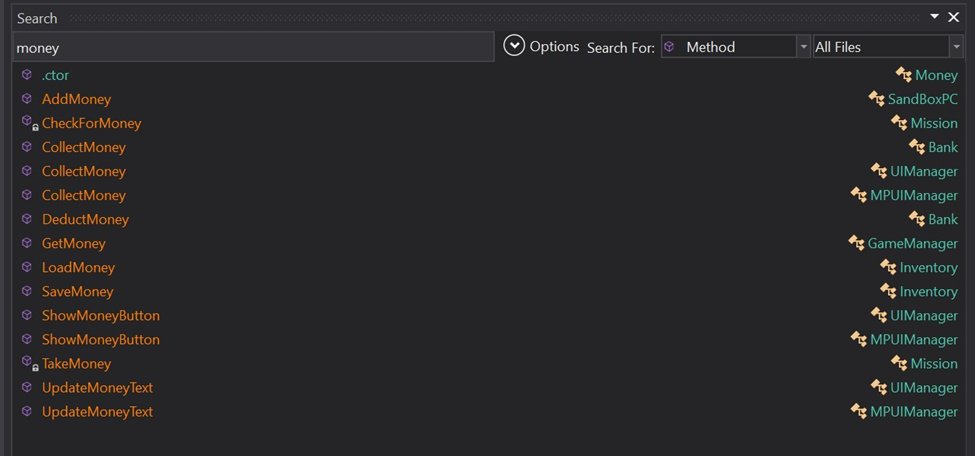Click class icon beside TakeMoney's Mission
Image resolution: width=975 pixels, height=456 pixels.
click(899, 363)
